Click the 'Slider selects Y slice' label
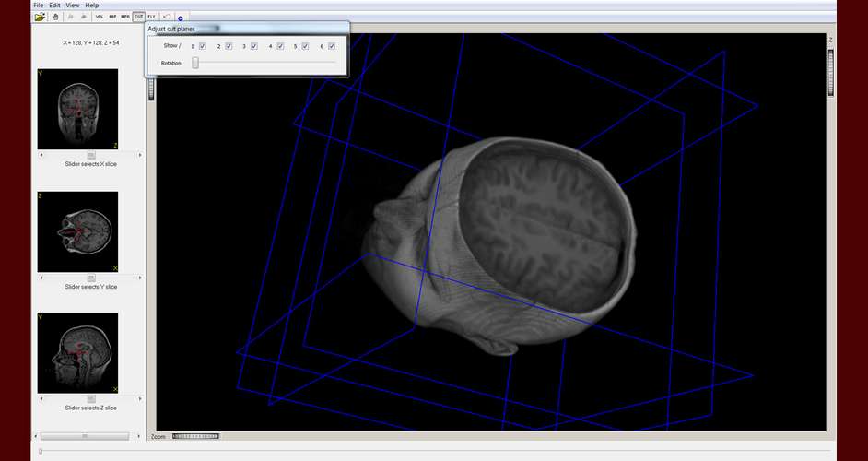Screen dimensions: 868x461 [91, 287]
